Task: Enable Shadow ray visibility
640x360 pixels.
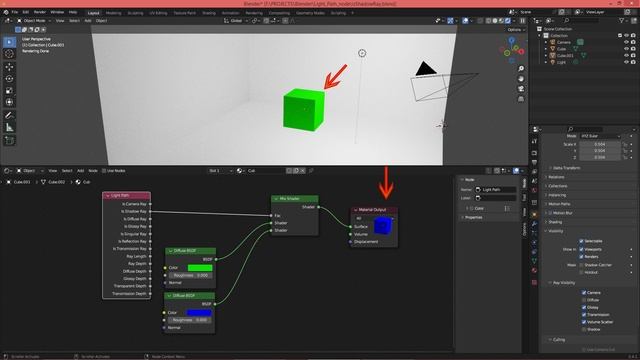Action: pyautogui.click(x=584, y=329)
